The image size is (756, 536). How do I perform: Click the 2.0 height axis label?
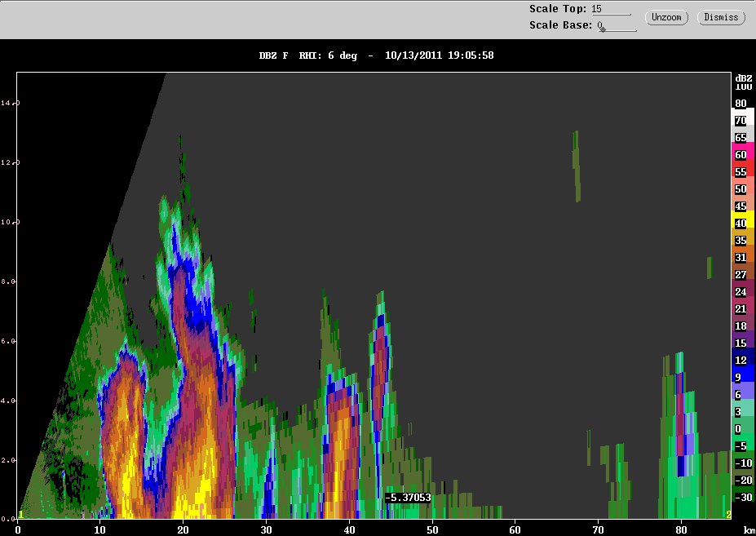[x=9, y=460]
